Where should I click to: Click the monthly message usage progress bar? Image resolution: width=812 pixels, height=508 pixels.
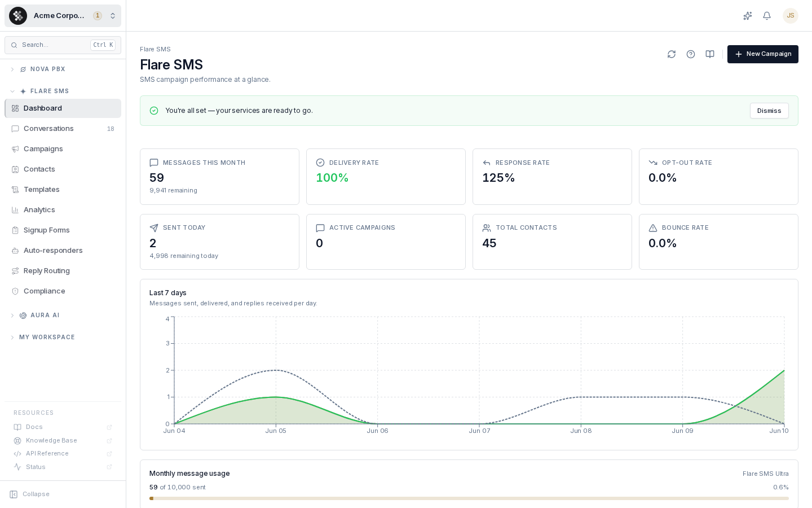point(469,498)
